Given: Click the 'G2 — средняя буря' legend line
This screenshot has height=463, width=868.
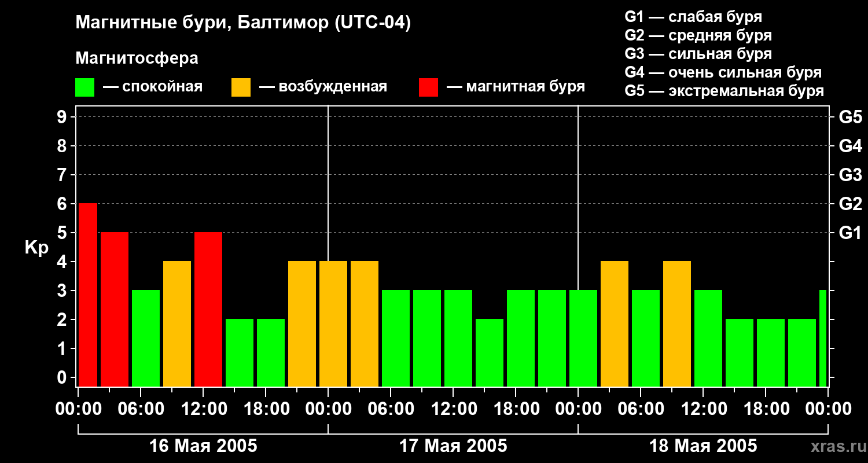Looking at the screenshot, I should click(698, 35).
